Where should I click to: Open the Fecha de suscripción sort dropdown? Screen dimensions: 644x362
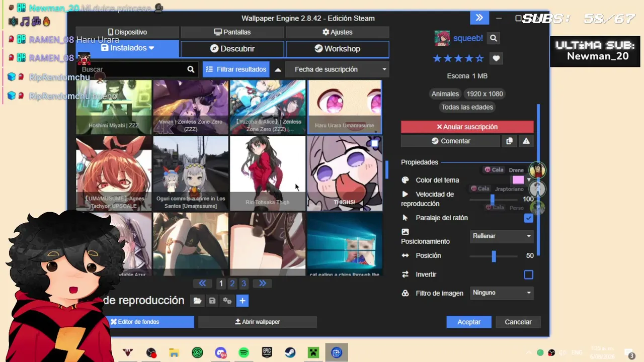pyautogui.click(x=337, y=69)
